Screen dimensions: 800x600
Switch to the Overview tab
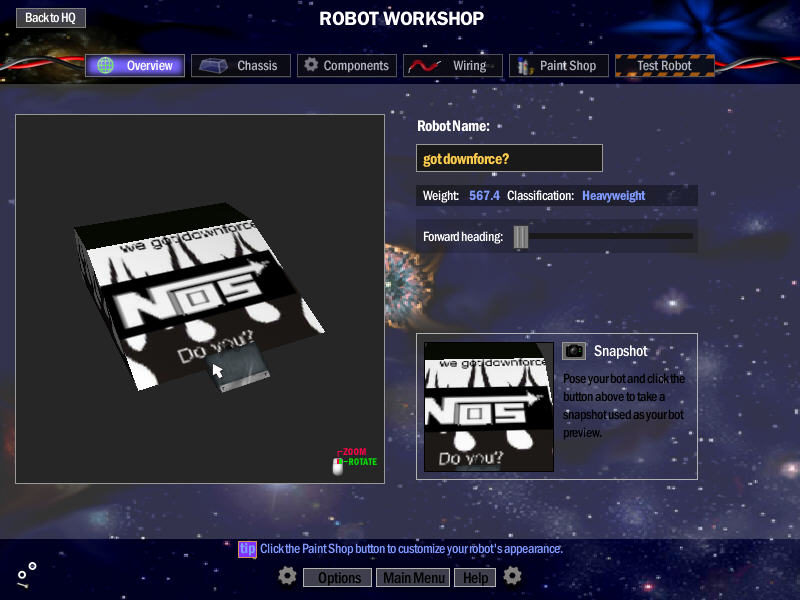tap(135, 65)
